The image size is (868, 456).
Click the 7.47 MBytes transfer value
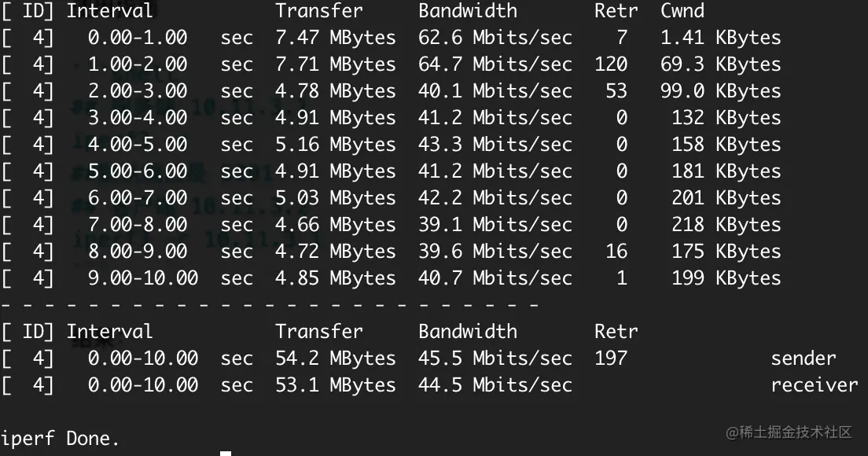pyautogui.click(x=335, y=38)
